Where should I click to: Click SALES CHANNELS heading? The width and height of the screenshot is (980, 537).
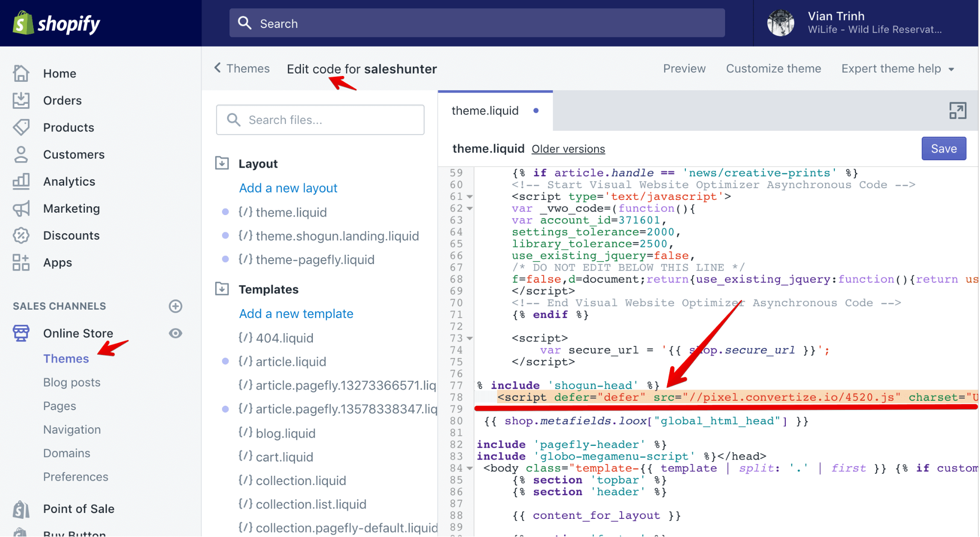click(x=59, y=306)
